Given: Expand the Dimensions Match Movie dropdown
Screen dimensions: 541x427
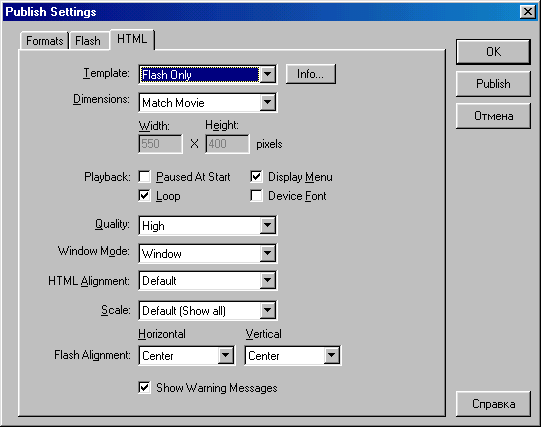Looking at the screenshot, I should click(x=207, y=102).
